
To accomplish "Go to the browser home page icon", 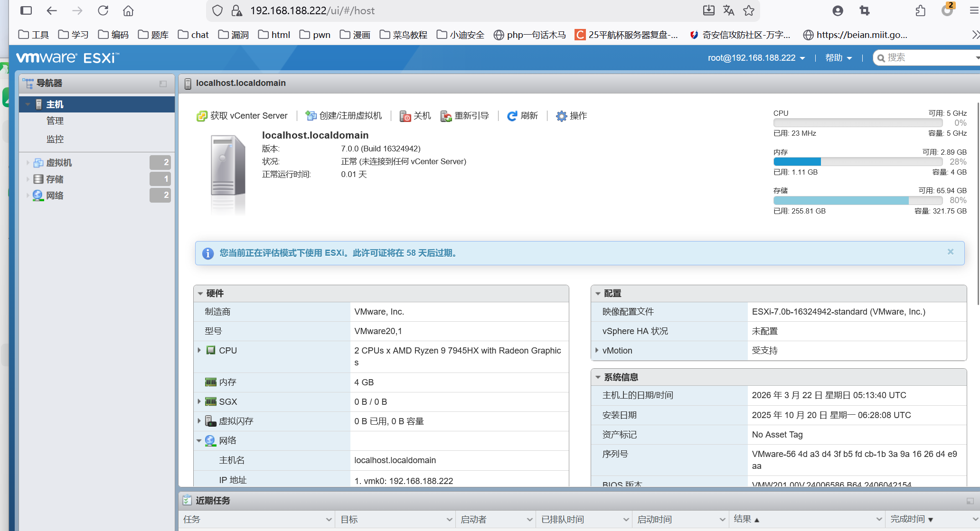I will click(x=128, y=10).
